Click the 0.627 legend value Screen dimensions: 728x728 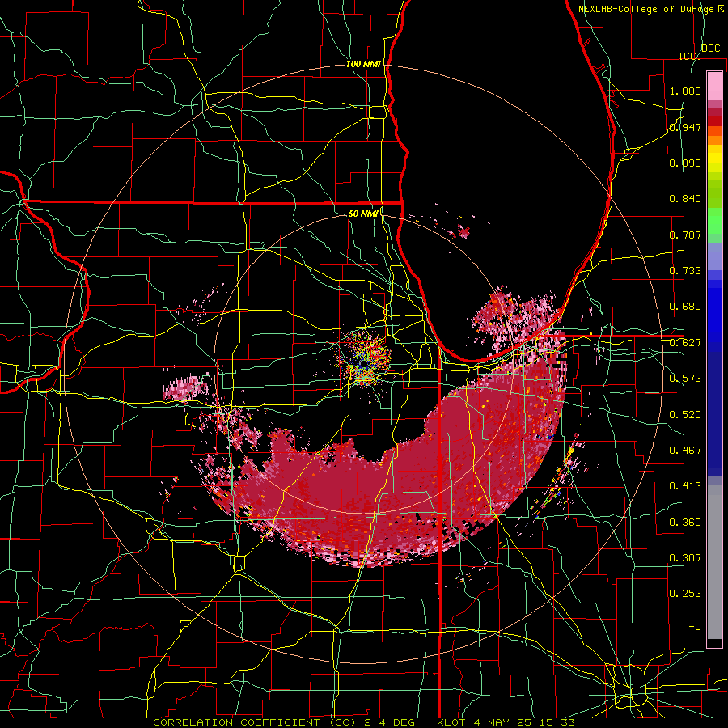tap(685, 343)
